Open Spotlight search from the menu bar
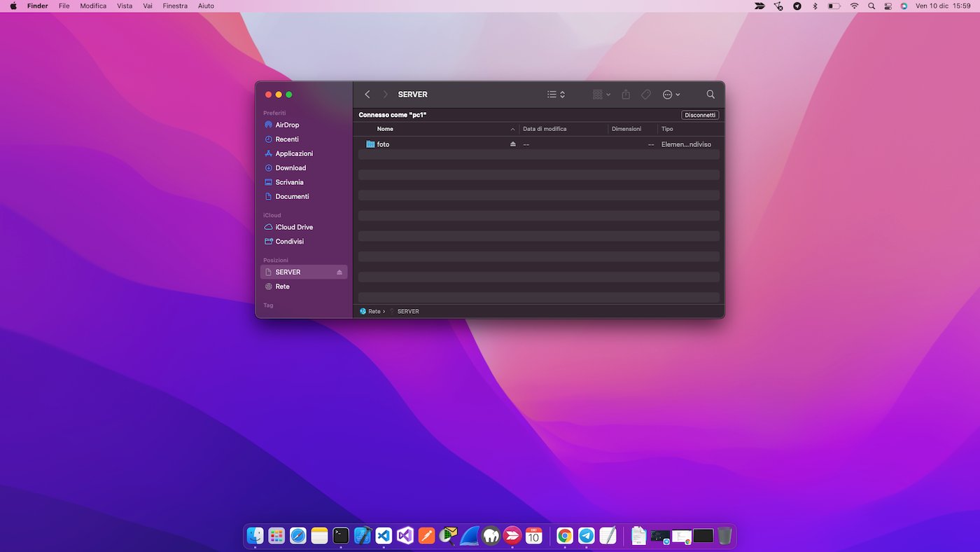Image resolution: width=980 pixels, height=552 pixels. [871, 6]
